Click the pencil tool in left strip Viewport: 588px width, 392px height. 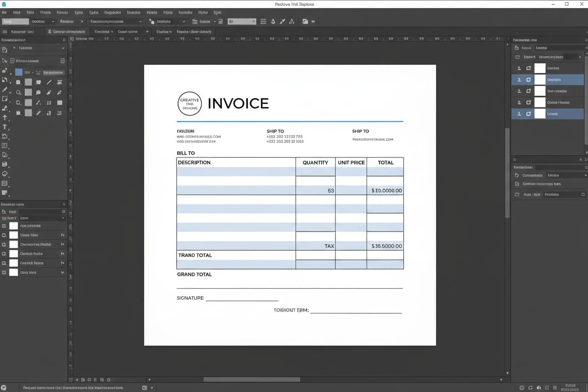5,90
